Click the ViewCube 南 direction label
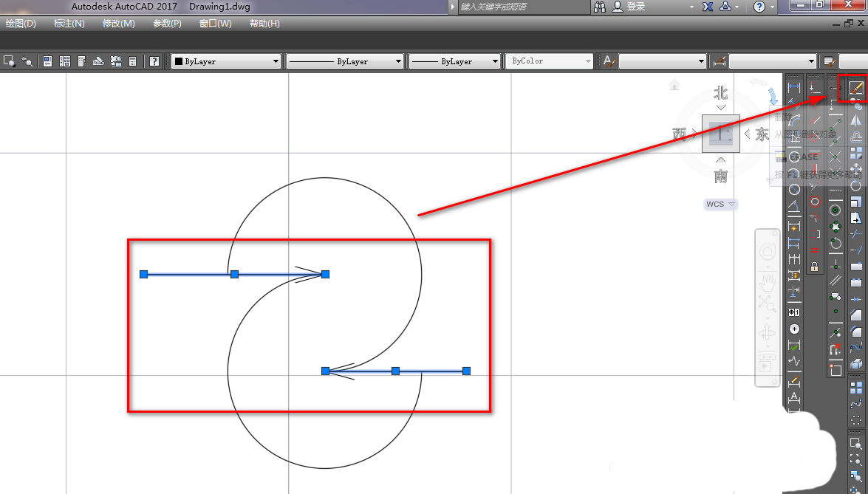 721,176
